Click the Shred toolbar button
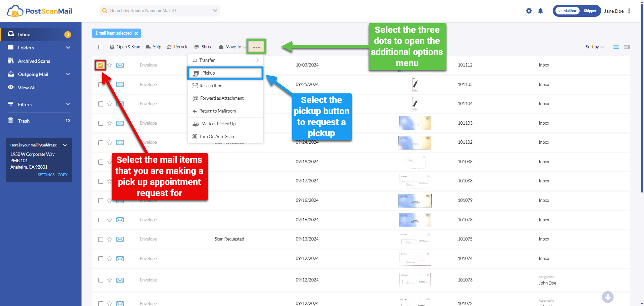The image size is (644, 306). (x=203, y=47)
